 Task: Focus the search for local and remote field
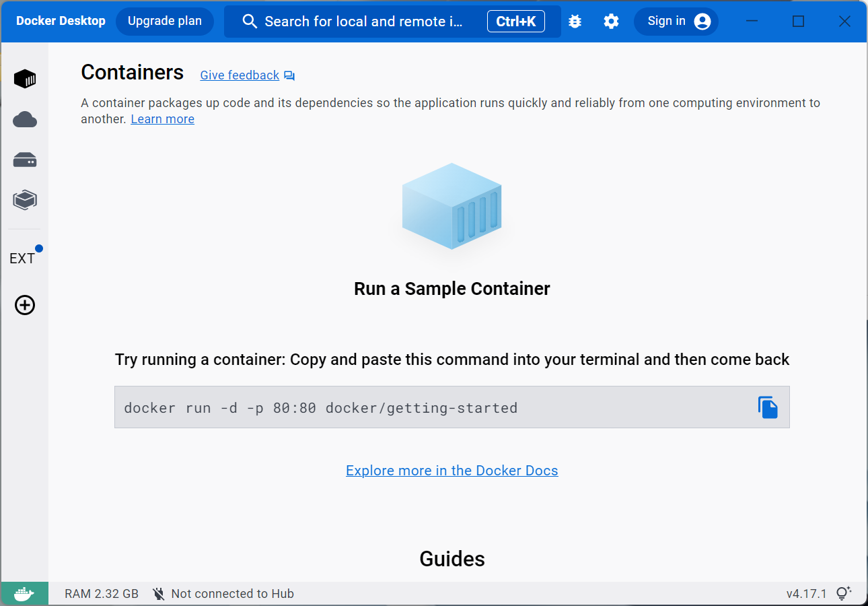[x=392, y=22]
